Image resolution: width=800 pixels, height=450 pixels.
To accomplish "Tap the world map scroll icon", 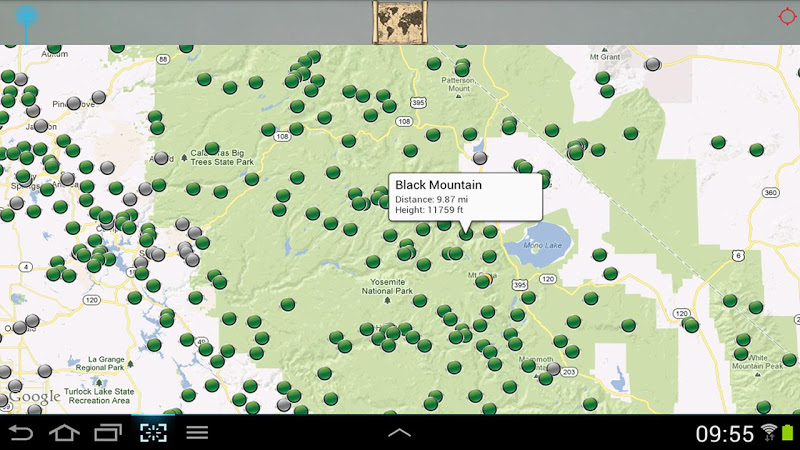I will (x=399, y=22).
